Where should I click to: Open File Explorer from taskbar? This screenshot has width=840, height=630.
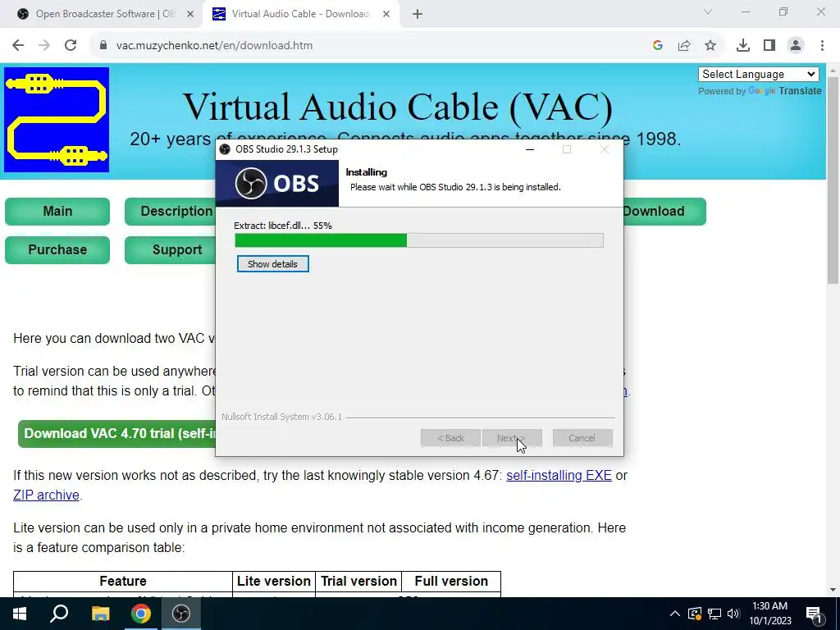[x=100, y=614]
